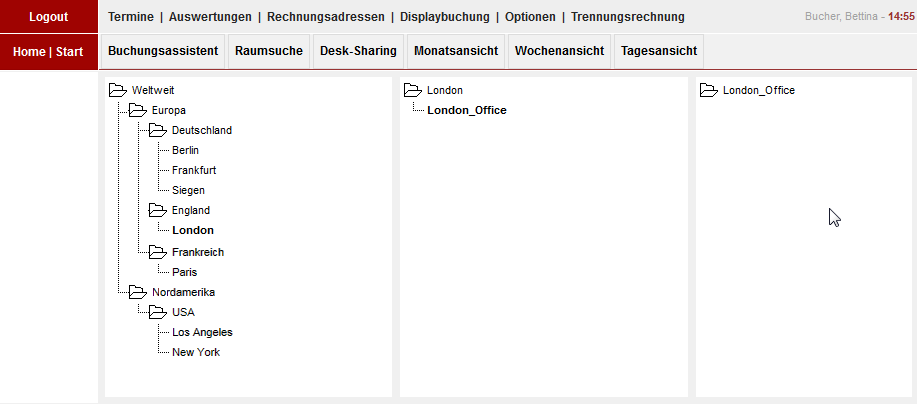Switch to the Wochenansicht tab

pos(560,51)
